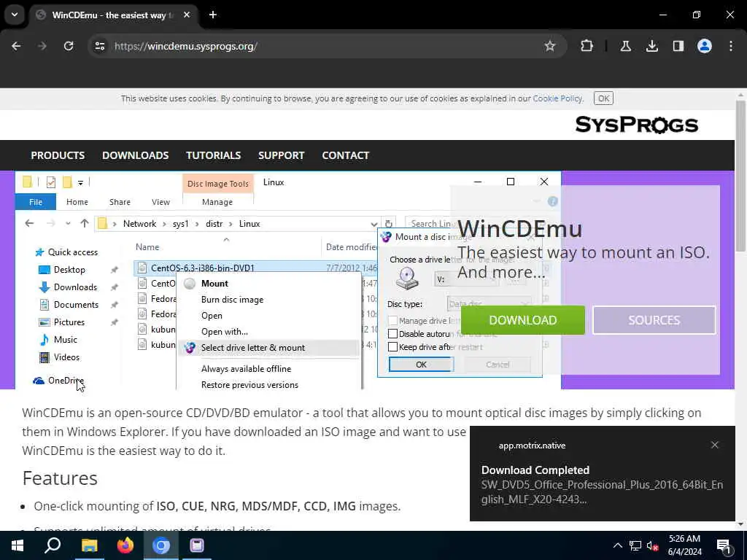
Task: Open the network tray icon
Action: point(635,545)
